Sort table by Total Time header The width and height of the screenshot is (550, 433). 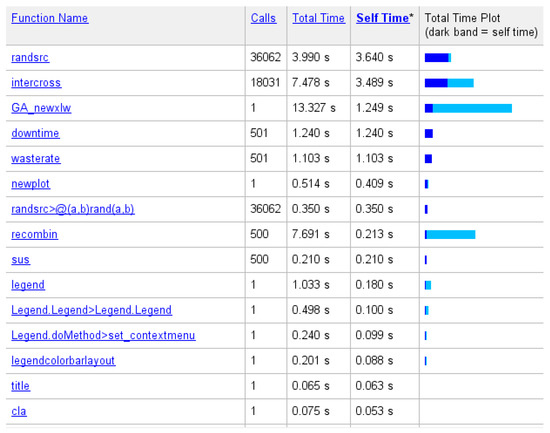point(318,18)
